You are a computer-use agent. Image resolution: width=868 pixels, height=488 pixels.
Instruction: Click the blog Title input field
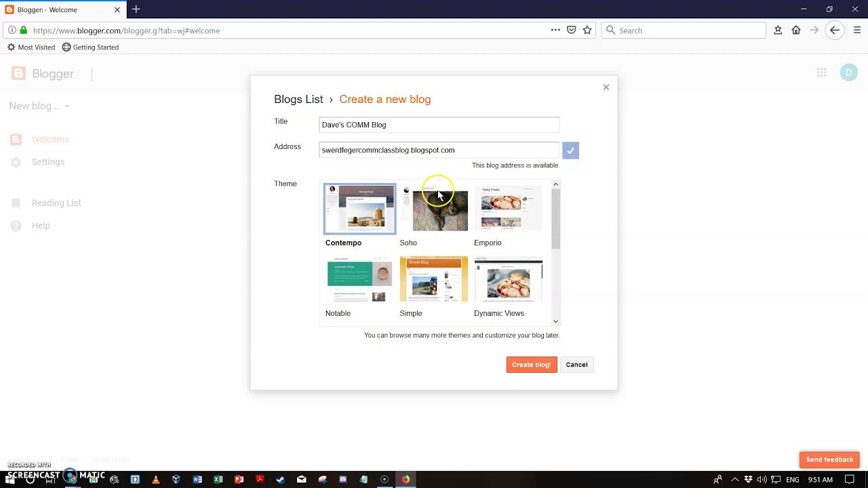coord(439,125)
